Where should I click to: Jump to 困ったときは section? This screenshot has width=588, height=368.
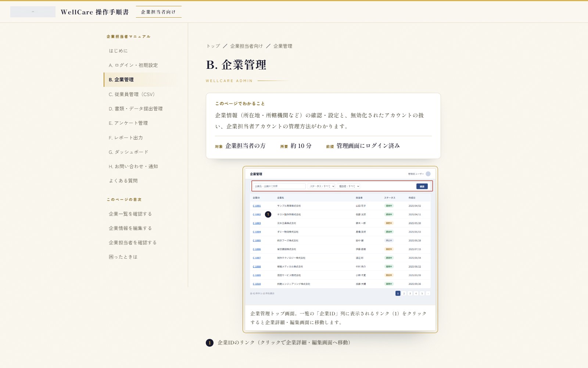[123, 257]
